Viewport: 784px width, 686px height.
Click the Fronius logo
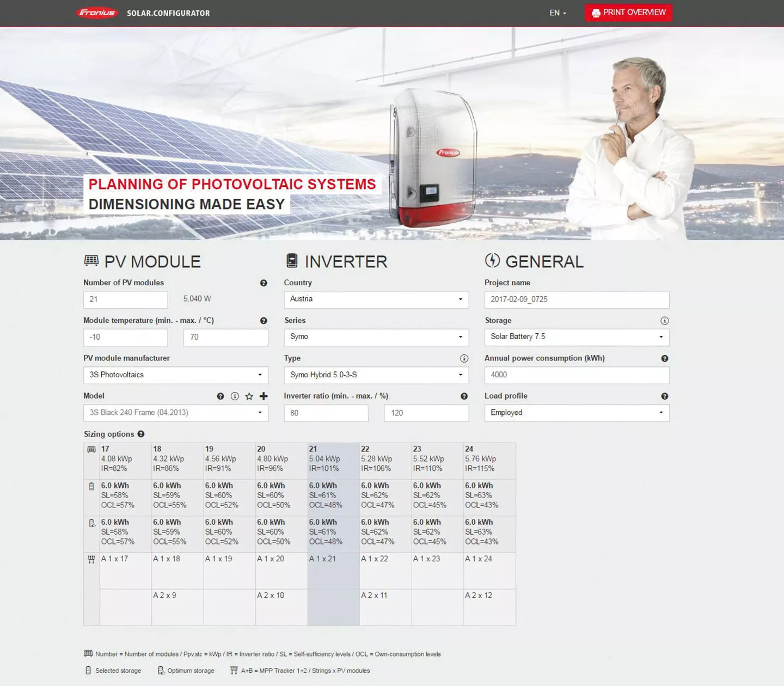point(97,13)
